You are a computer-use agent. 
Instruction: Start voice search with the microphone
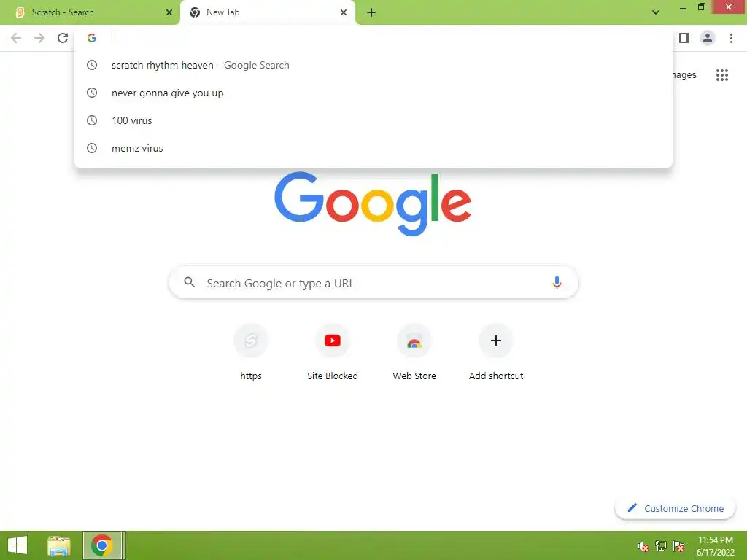(557, 282)
